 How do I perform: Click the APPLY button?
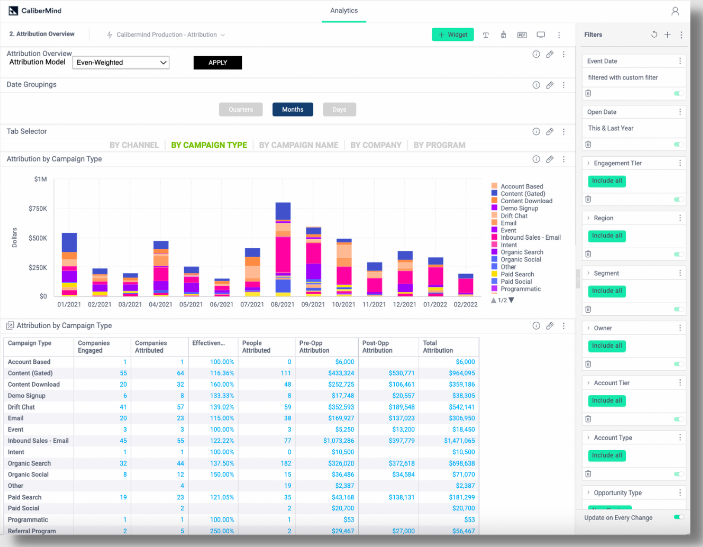coord(218,63)
